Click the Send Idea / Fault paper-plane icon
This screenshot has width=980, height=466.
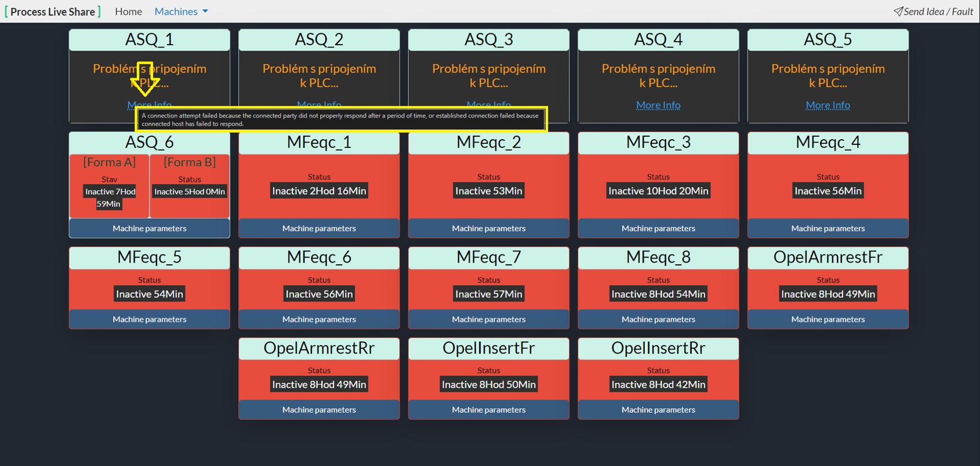898,12
